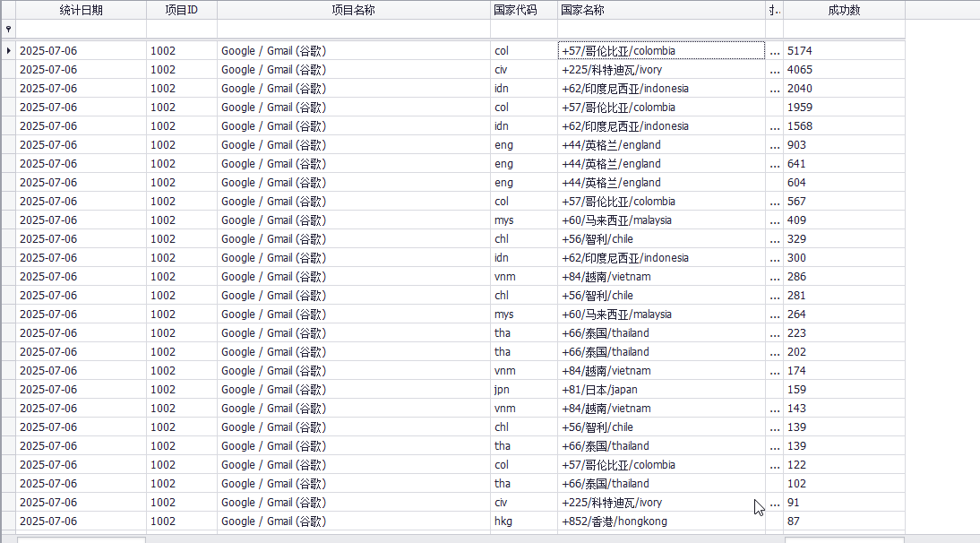
Task: Open ellipsis button in the 143 row
Action: tap(774, 408)
